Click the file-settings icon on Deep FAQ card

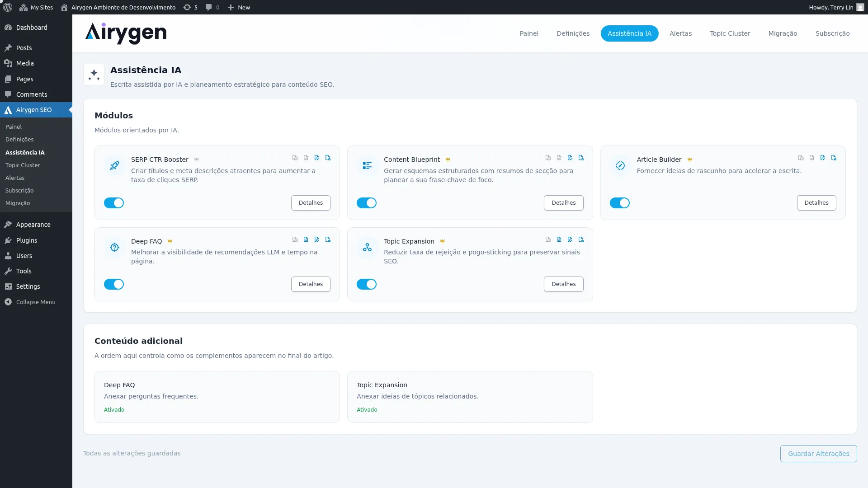coord(328,239)
